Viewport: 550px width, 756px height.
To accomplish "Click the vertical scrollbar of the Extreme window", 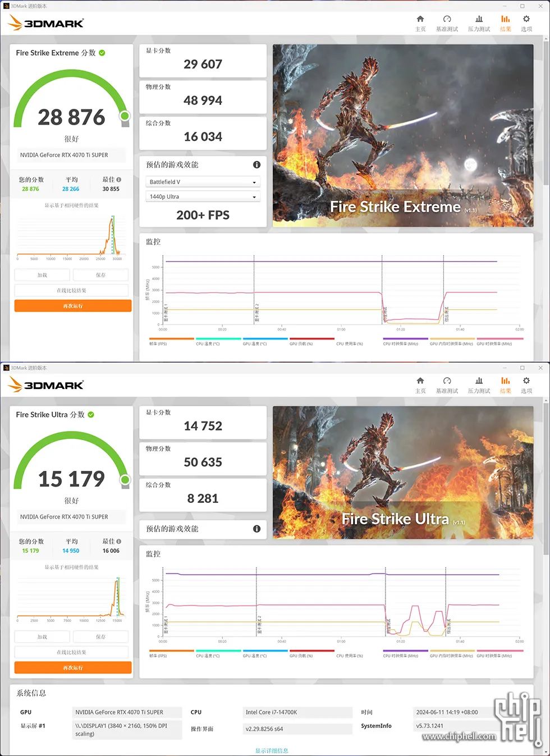I will point(547,112).
